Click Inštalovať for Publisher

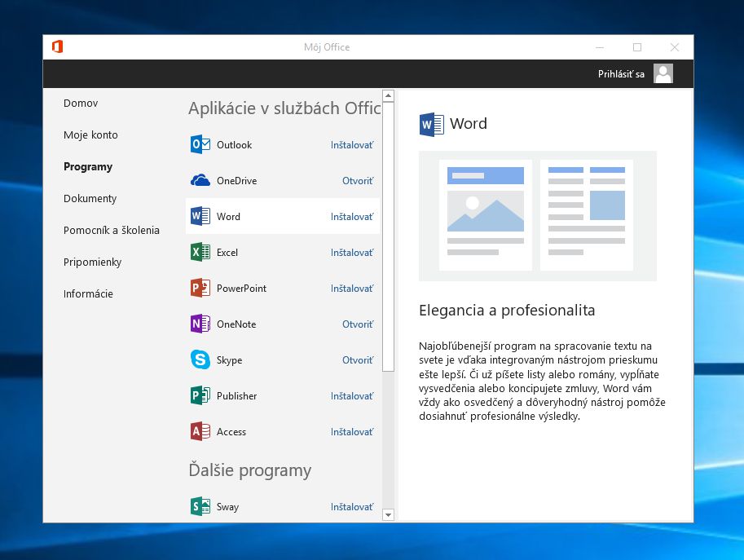click(352, 396)
